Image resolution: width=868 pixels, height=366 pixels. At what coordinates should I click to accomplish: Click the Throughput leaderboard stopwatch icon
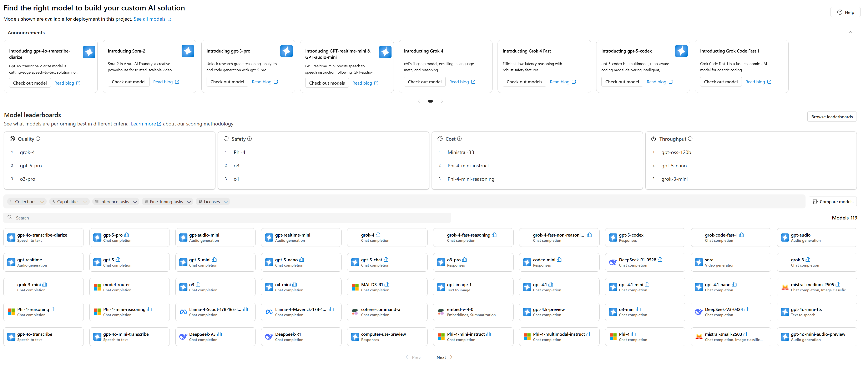tap(653, 139)
